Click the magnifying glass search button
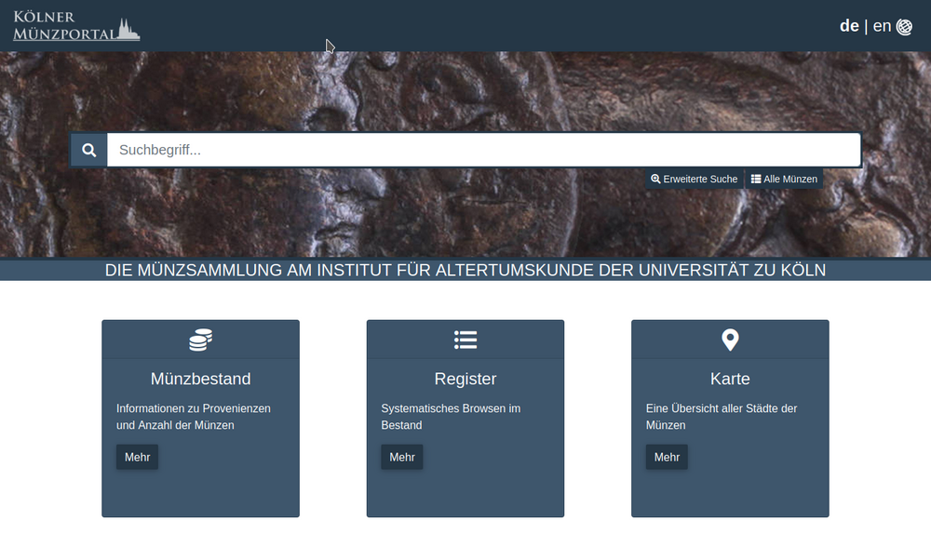This screenshot has height=560, width=931. (x=89, y=150)
